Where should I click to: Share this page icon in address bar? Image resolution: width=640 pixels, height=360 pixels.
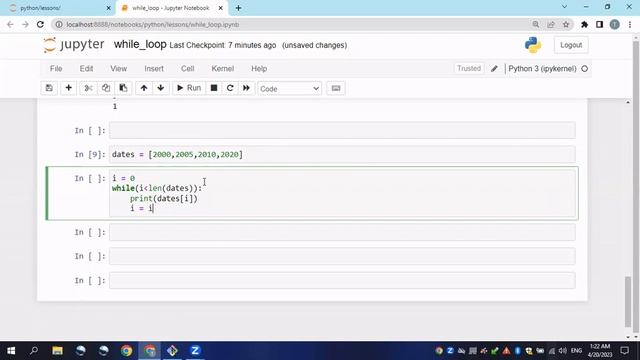tap(551, 24)
